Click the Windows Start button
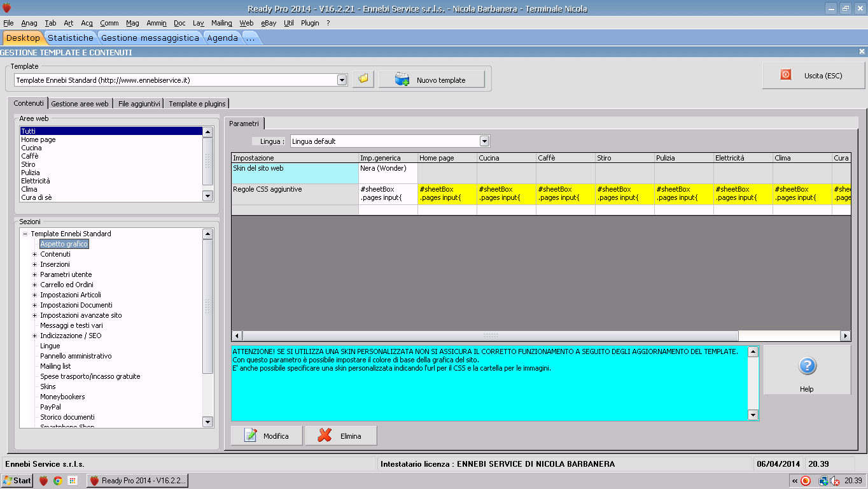This screenshot has height=489, width=868. [x=17, y=481]
